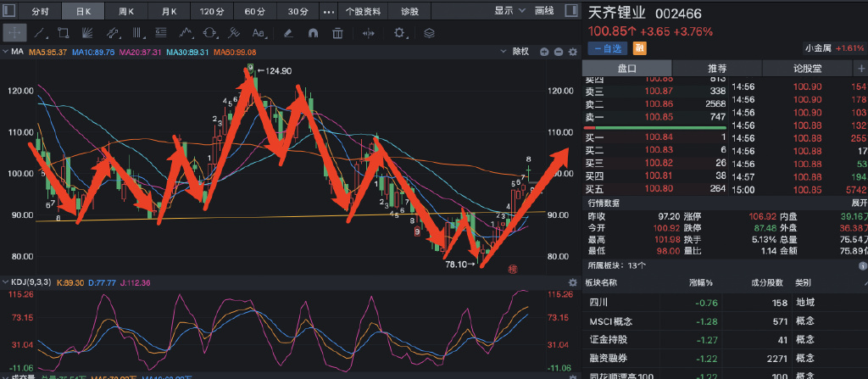This screenshot has height=379, width=868.
Task: Click the buy-sell ratio bar
Action: (x=656, y=127)
